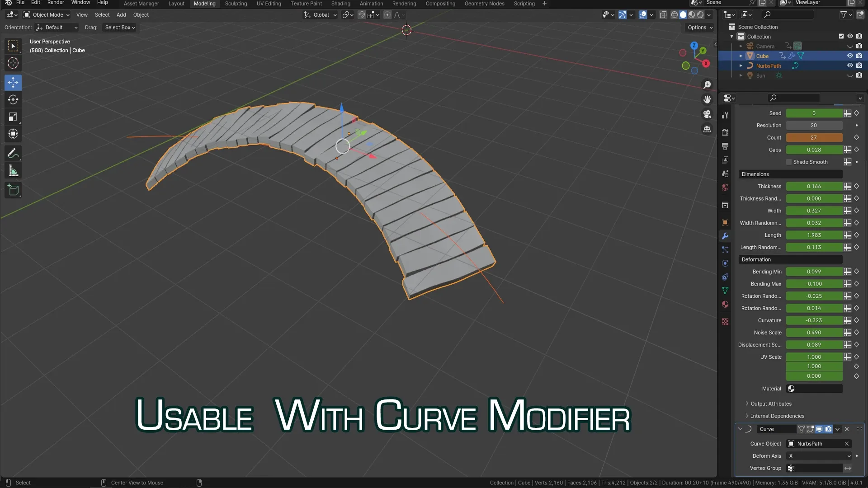Open the Deform Axis dropdown
The height and width of the screenshot is (488, 868).
tap(818, 456)
